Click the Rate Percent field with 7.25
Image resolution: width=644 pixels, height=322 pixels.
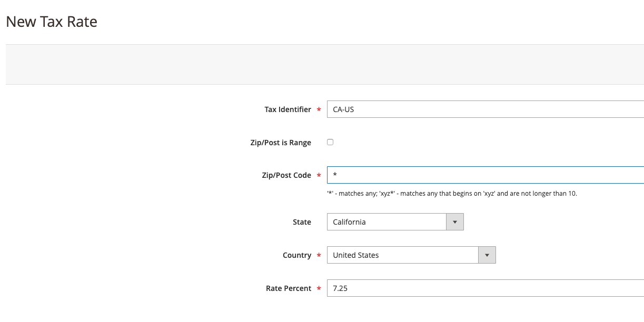tap(486, 288)
